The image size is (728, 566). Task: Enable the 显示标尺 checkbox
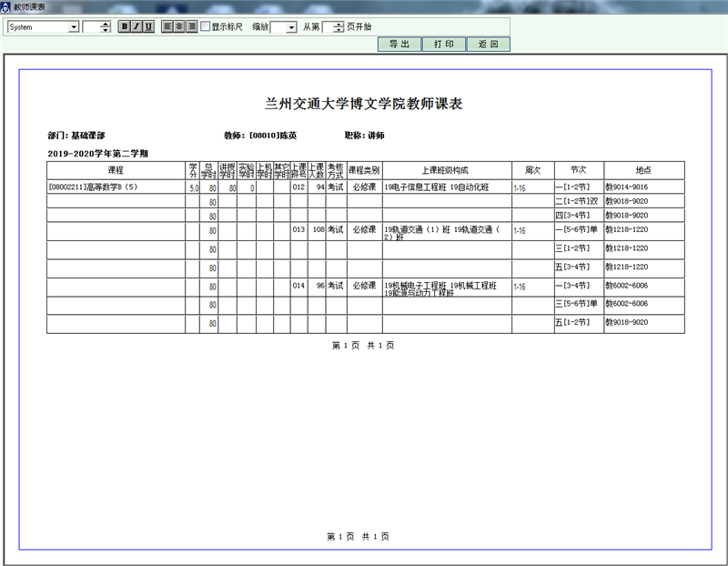pos(205,26)
